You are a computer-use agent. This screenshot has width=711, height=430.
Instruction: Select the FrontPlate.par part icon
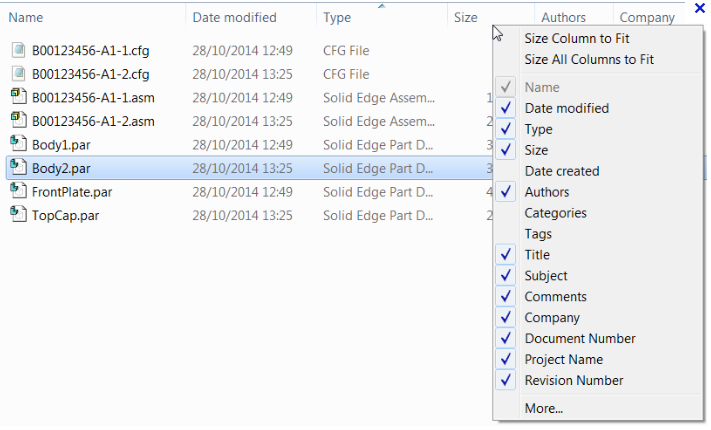[19, 191]
